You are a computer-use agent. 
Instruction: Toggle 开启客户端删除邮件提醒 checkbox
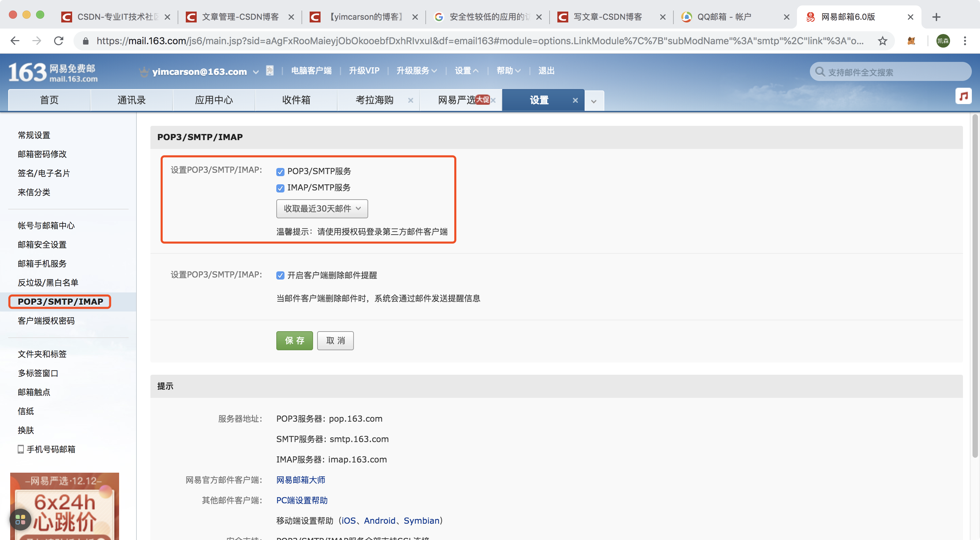click(280, 275)
